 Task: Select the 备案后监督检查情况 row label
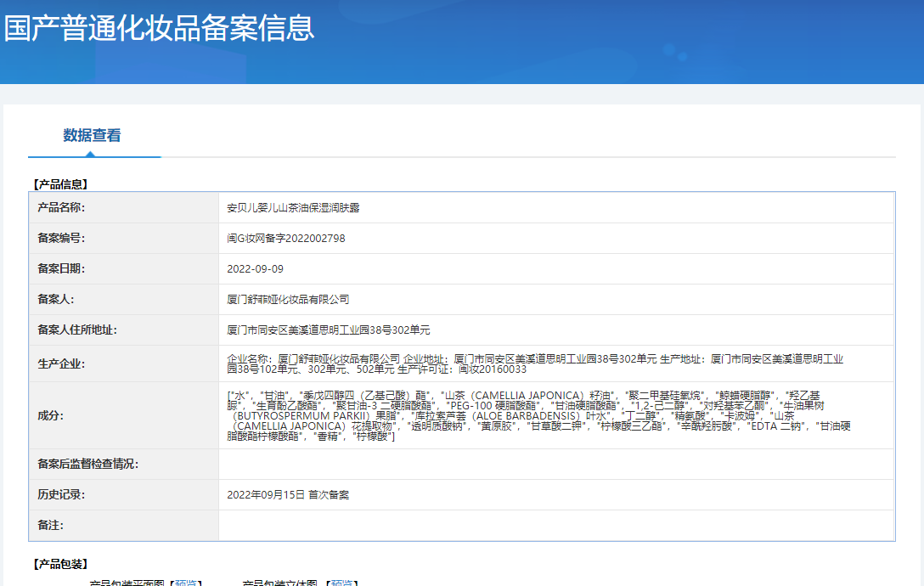click(87, 464)
